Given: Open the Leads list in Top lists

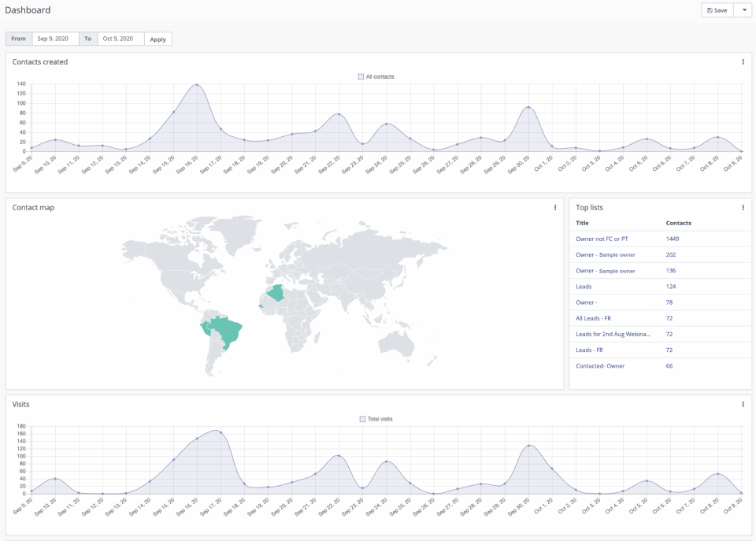Looking at the screenshot, I should tap(582, 286).
